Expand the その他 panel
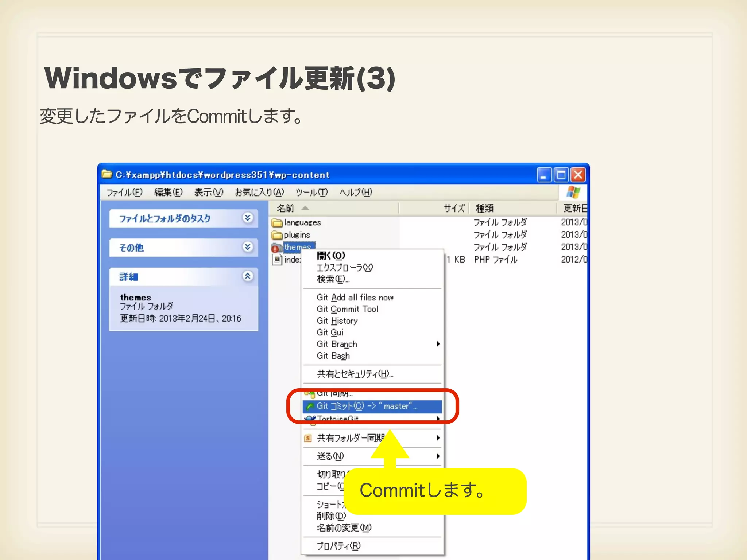The image size is (747, 560). tap(248, 247)
